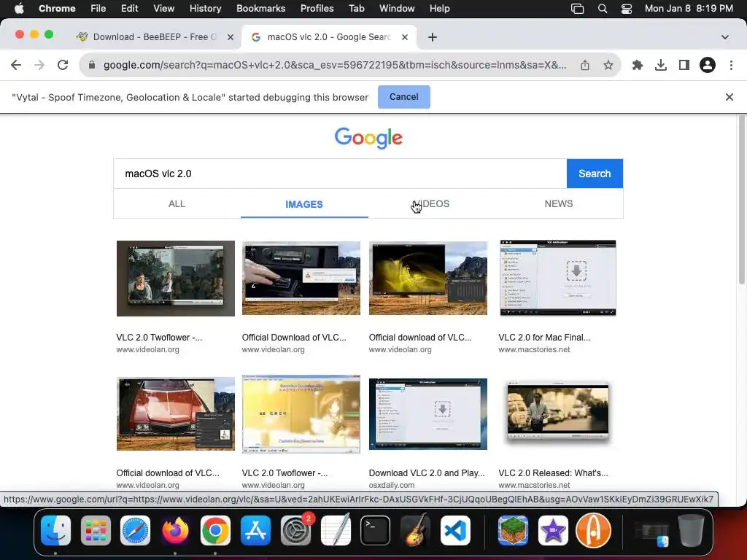747x560 pixels.
Task: Open the App Store from the Dock
Action: pos(255,531)
